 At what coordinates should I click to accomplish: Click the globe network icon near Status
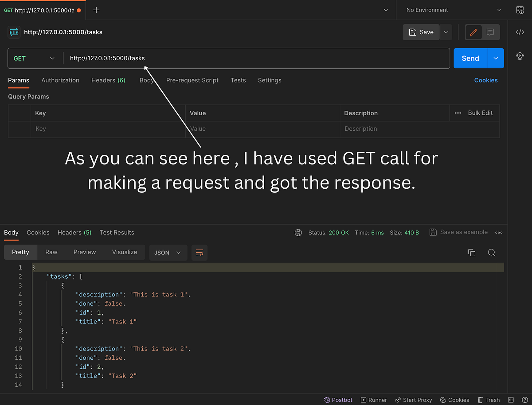coord(298,233)
